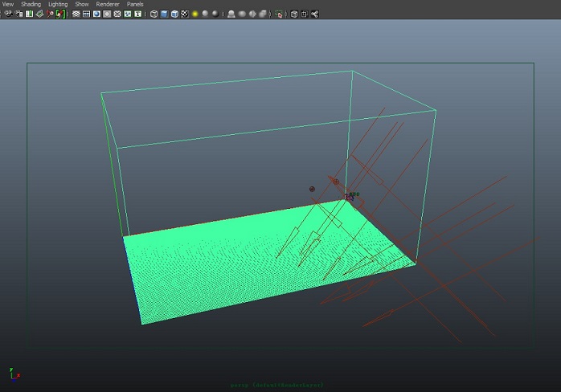The image size is (561, 392).
Task: Toggle the Film Gate display
Action: coord(86,14)
